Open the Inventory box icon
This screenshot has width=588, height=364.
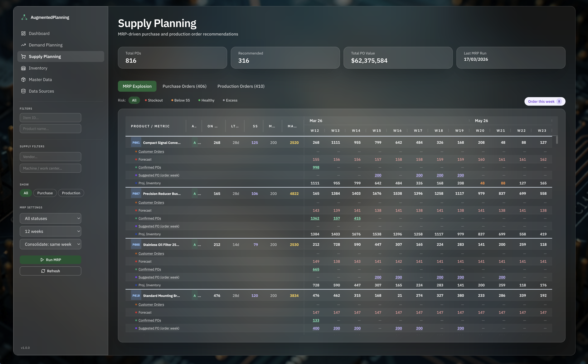click(24, 68)
